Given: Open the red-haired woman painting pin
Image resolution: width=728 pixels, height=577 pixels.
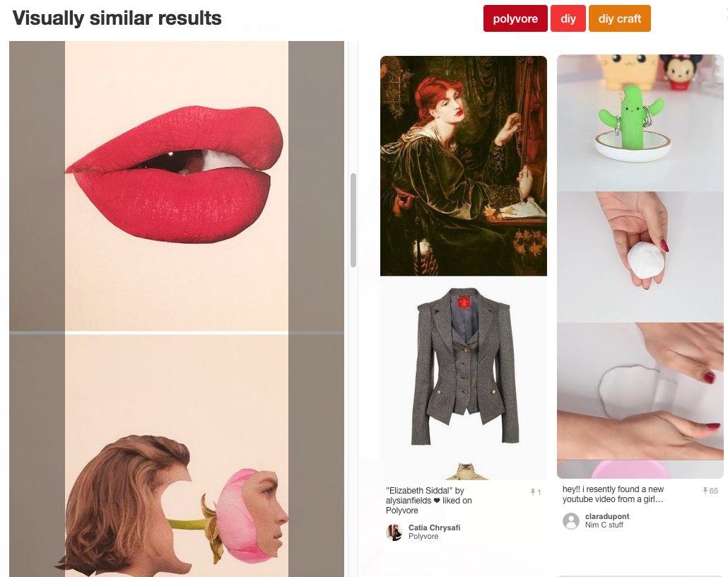Looking at the screenshot, I should click(x=464, y=166).
